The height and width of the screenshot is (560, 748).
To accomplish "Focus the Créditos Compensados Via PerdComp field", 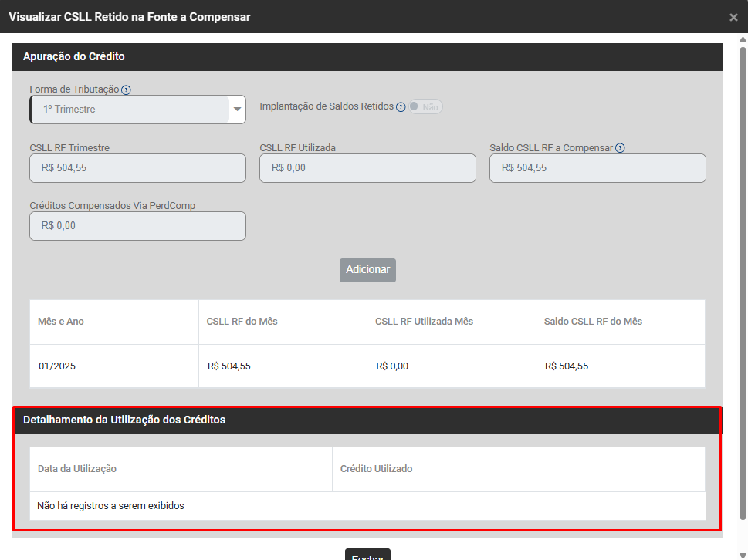I will pyautogui.click(x=137, y=226).
